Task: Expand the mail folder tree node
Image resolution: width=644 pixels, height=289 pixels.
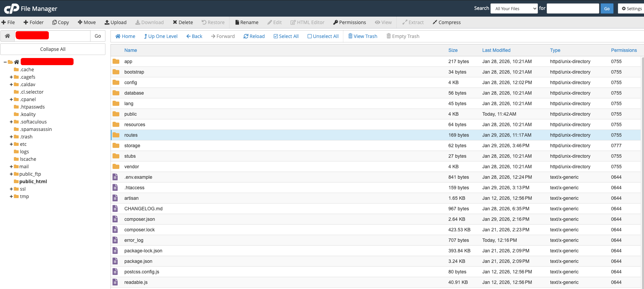Action: (x=11, y=167)
